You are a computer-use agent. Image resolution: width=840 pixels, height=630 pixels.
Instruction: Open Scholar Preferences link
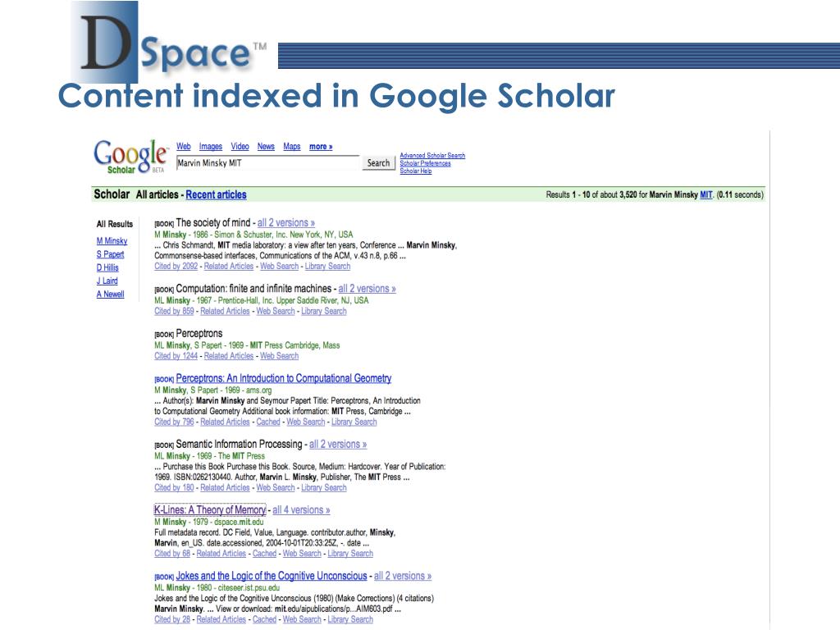click(425, 163)
